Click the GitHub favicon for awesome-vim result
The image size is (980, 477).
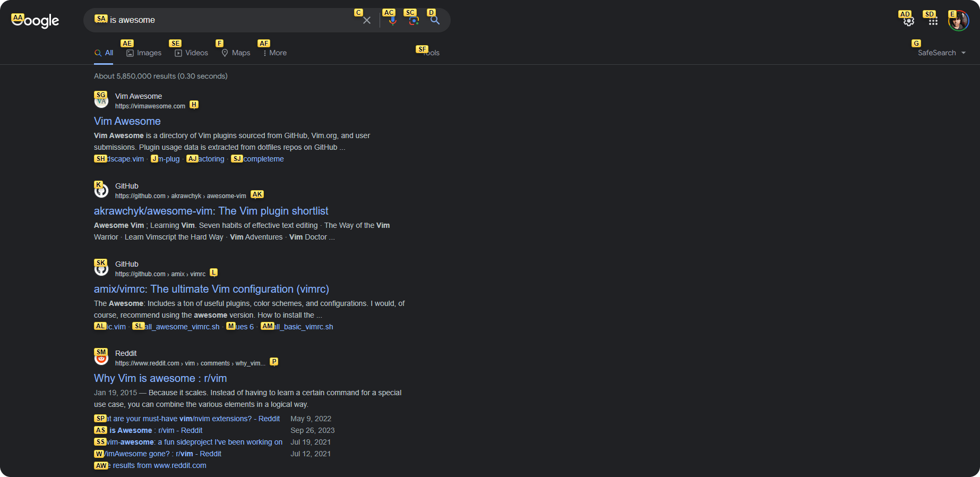(x=101, y=190)
